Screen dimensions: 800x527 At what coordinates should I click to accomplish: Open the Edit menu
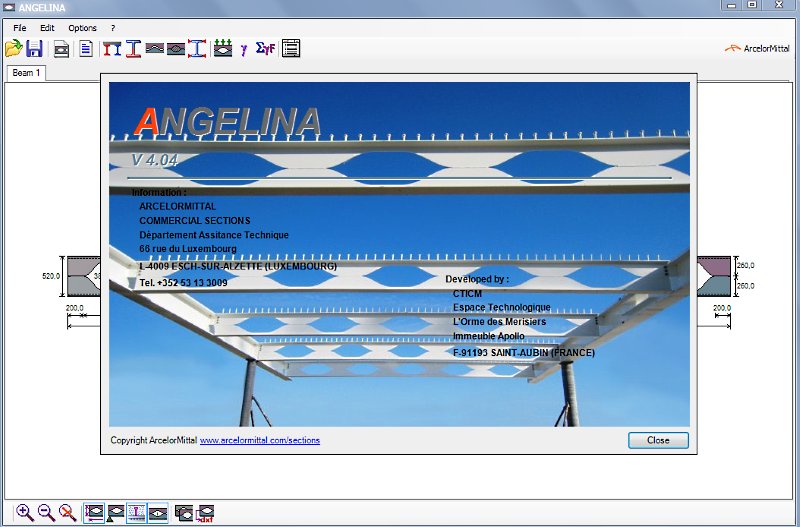click(47, 28)
